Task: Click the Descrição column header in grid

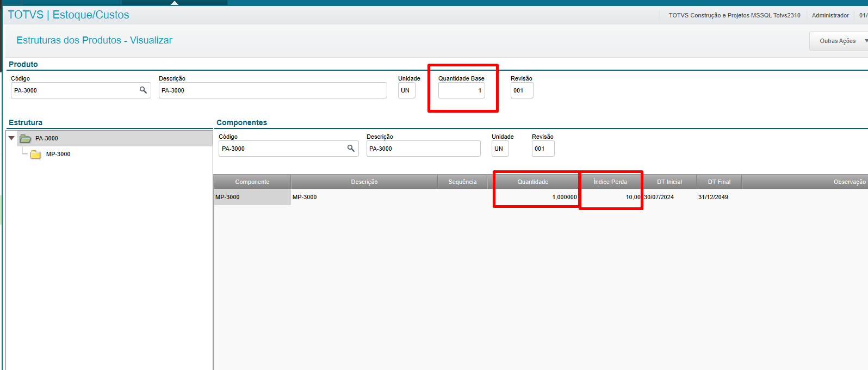Action: [x=364, y=182]
